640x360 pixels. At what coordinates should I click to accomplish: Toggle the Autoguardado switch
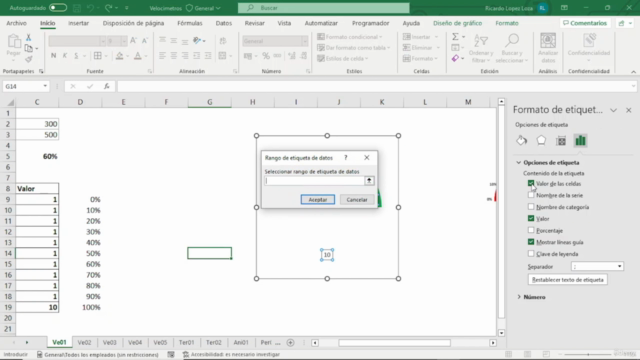58,8
